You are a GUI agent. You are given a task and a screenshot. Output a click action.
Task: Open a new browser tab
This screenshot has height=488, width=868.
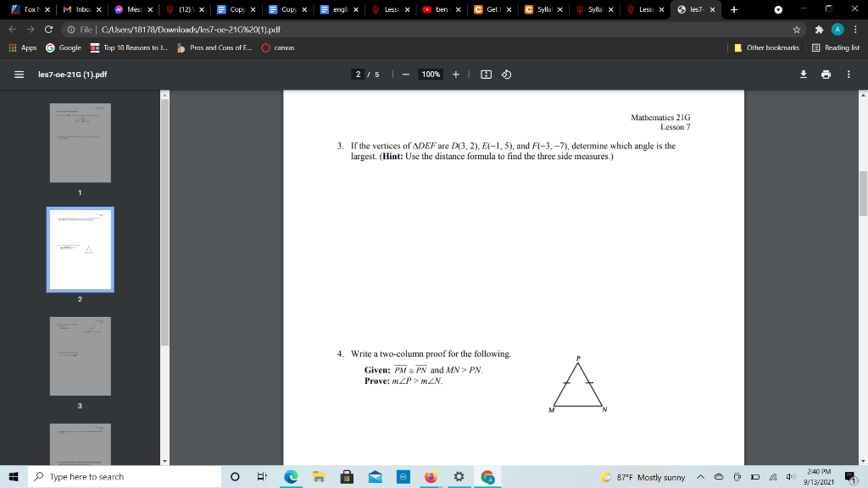pyautogui.click(x=734, y=9)
